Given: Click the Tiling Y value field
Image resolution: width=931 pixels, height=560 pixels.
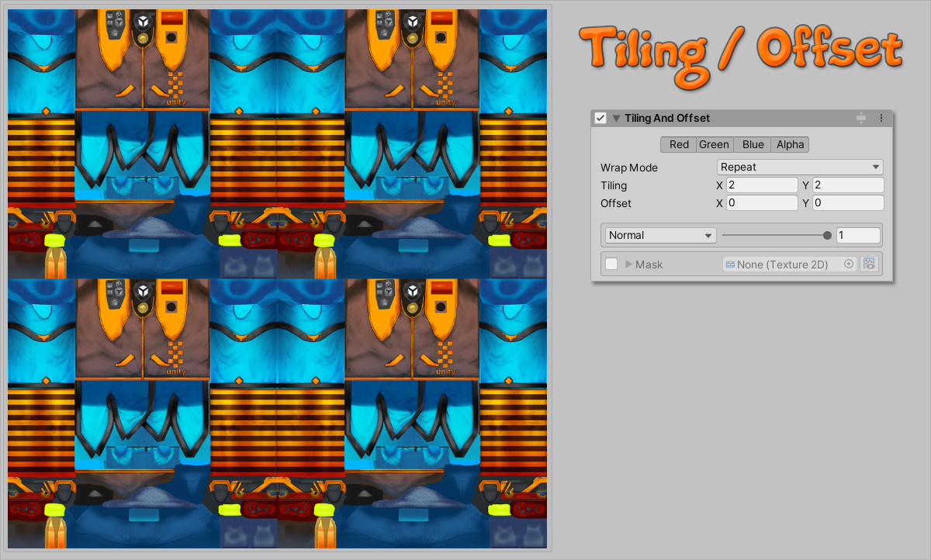Looking at the screenshot, I should coord(848,185).
